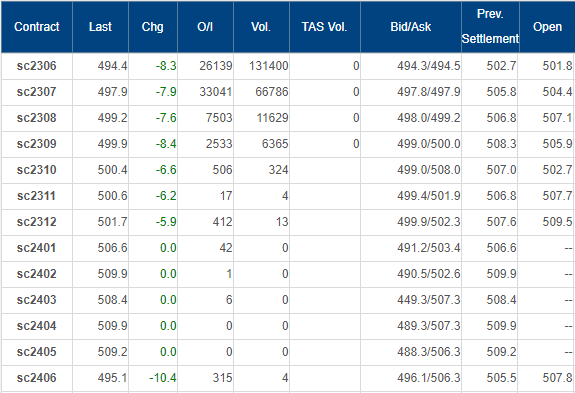Image resolution: width=575 pixels, height=393 pixels.
Task: Click volume 11629
Action: 272,118
